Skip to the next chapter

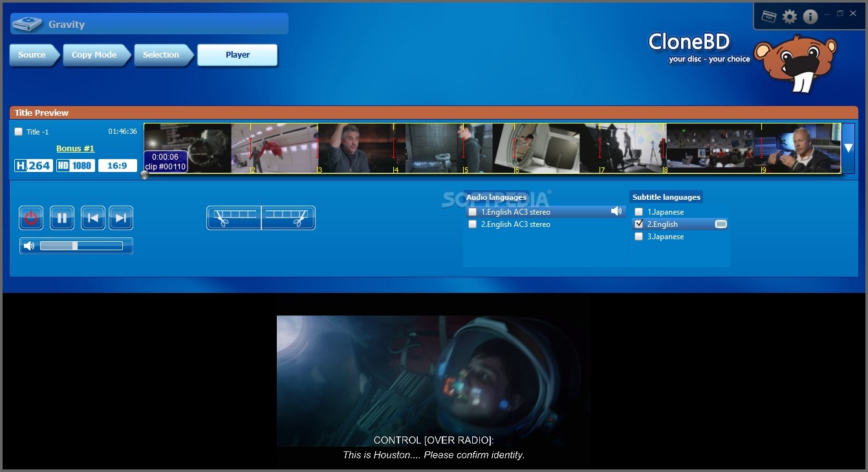(x=121, y=218)
